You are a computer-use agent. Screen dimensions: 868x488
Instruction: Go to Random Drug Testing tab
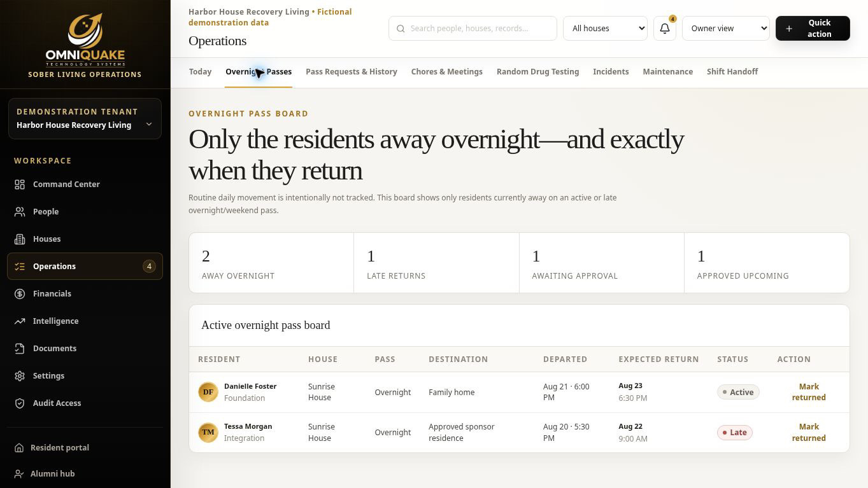click(x=537, y=72)
